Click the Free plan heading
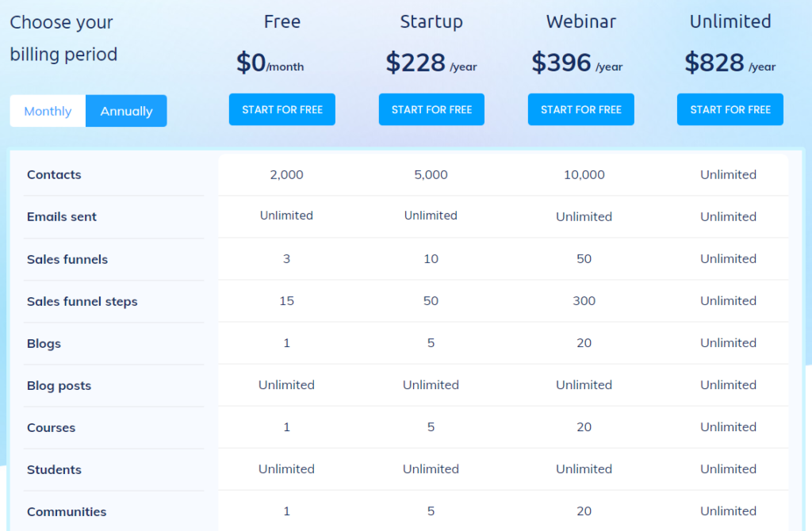Screen dimensions: 812x531 282,22
